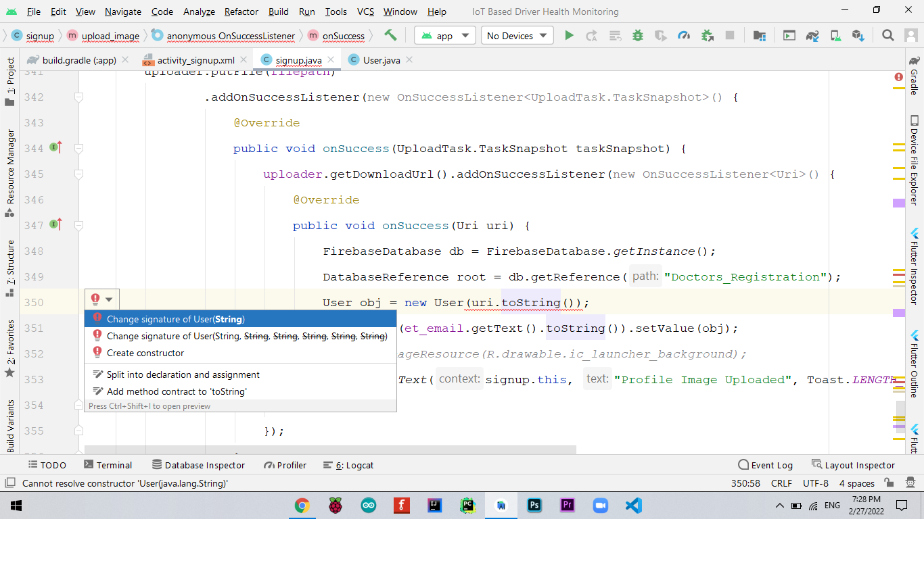The image size is (924, 588).
Task: Expand the quick-fix bulb dropdown arrow on line 350
Action: (109, 299)
